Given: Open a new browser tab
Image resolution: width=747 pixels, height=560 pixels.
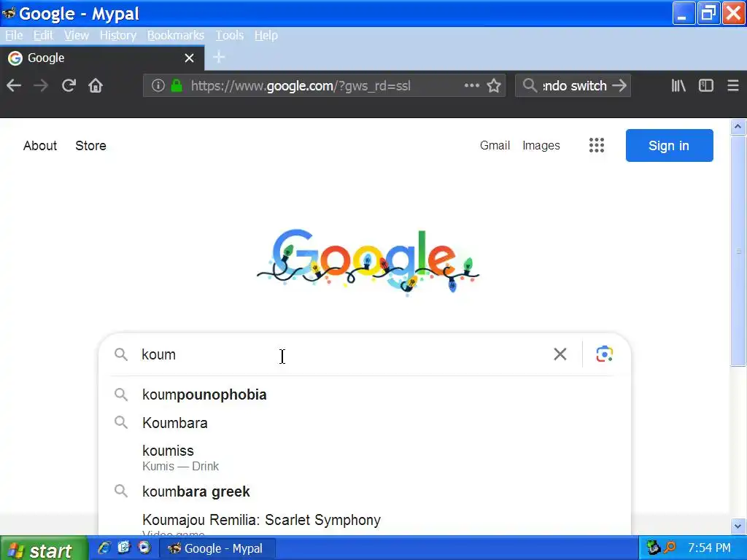Looking at the screenshot, I should [219, 58].
